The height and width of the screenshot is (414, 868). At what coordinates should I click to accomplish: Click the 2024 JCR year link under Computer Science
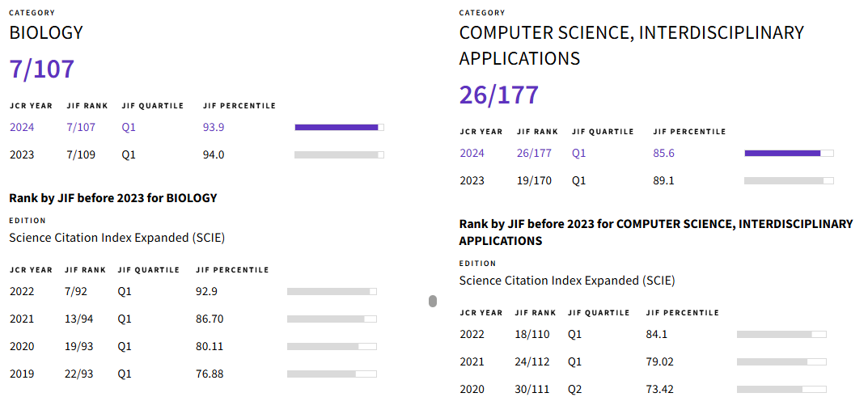472,153
